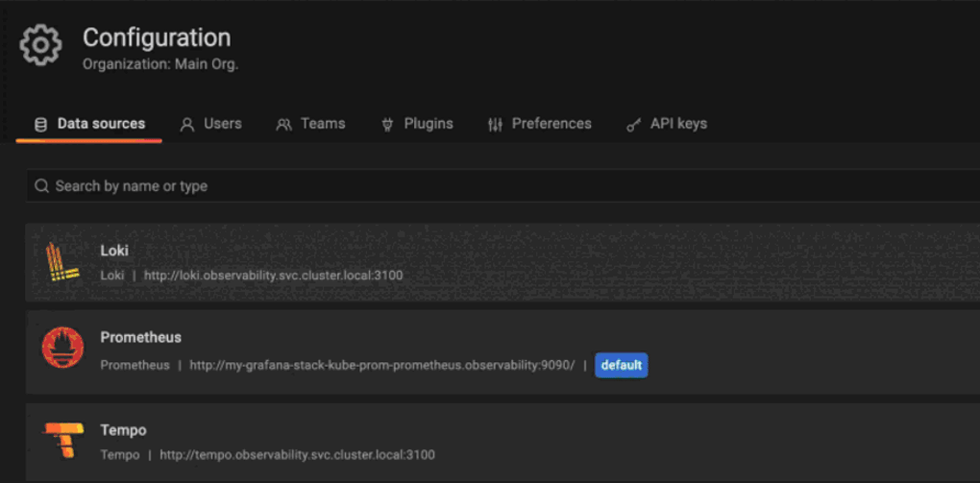Go to the Preferences tab
Screen dimensions: 980x483
(x=539, y=124)
